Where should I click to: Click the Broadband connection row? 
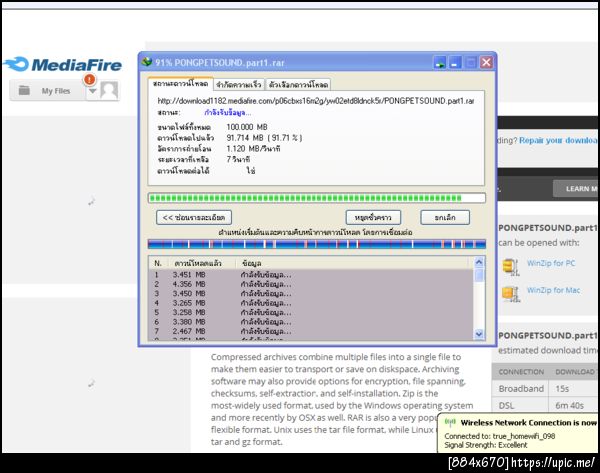(546, 389)
